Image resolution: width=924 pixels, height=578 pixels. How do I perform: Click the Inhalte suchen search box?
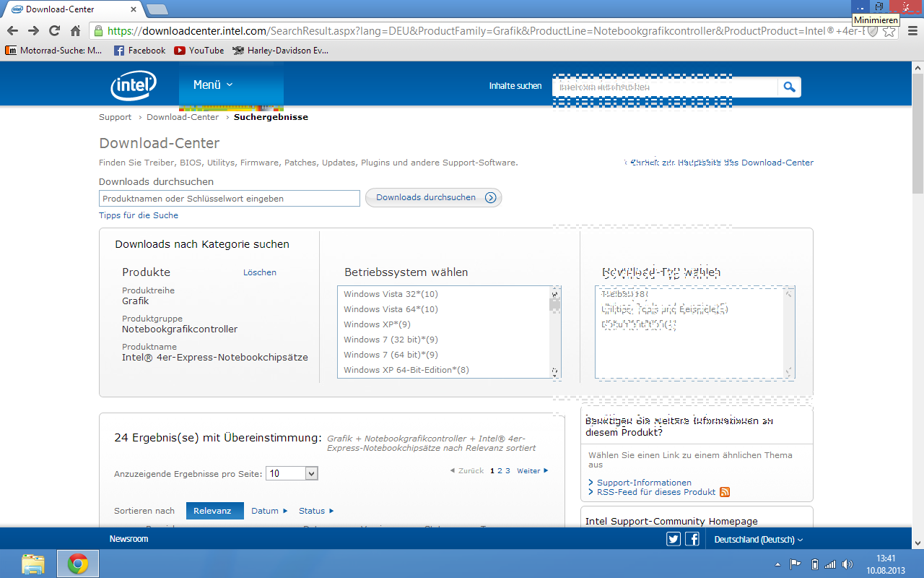tap(665, 87)
